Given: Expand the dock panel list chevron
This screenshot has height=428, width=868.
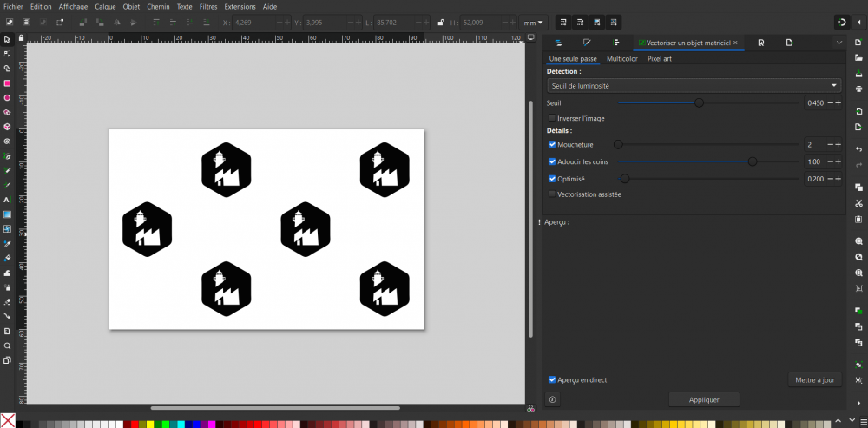Looking at the screenshot, I should (839, 43).
